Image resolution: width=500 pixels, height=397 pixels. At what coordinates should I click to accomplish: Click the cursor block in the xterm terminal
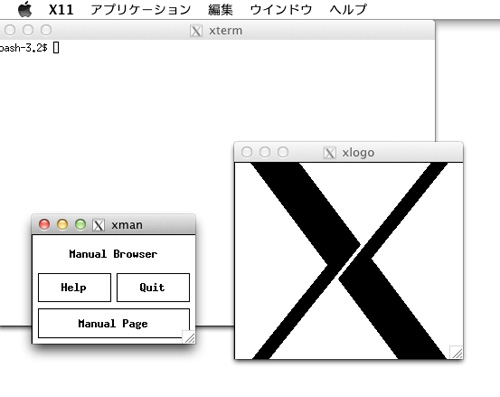click(x=56, y=48)
